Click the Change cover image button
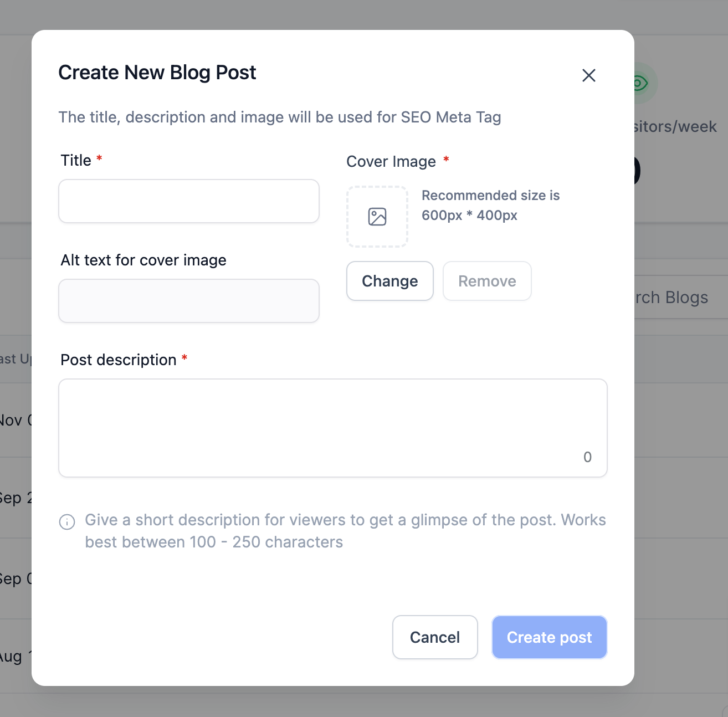The height and width of the screenshot is (717, 728). (390, 281)
